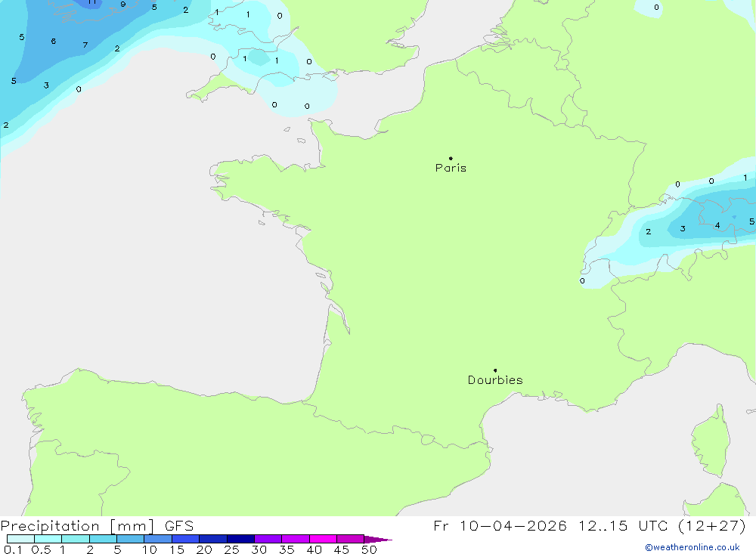This screenshot has width=756, height=554.
Task: Click the legend value '20'
Action: point(204,549)
